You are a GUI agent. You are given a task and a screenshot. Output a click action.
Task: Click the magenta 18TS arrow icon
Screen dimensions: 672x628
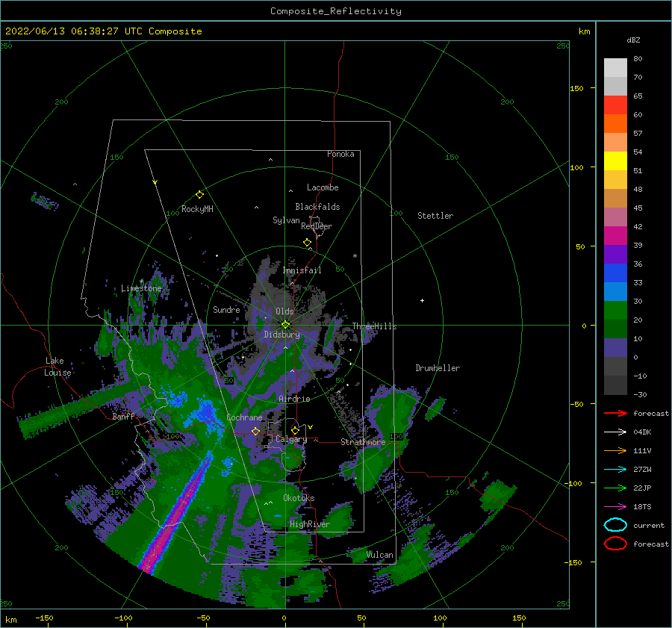click(615, 507)
